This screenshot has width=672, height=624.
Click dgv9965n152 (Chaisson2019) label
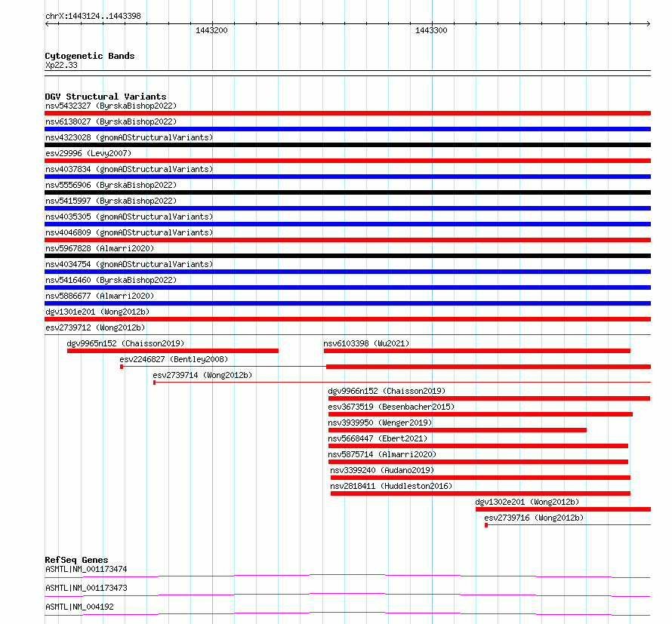point(125,343)
